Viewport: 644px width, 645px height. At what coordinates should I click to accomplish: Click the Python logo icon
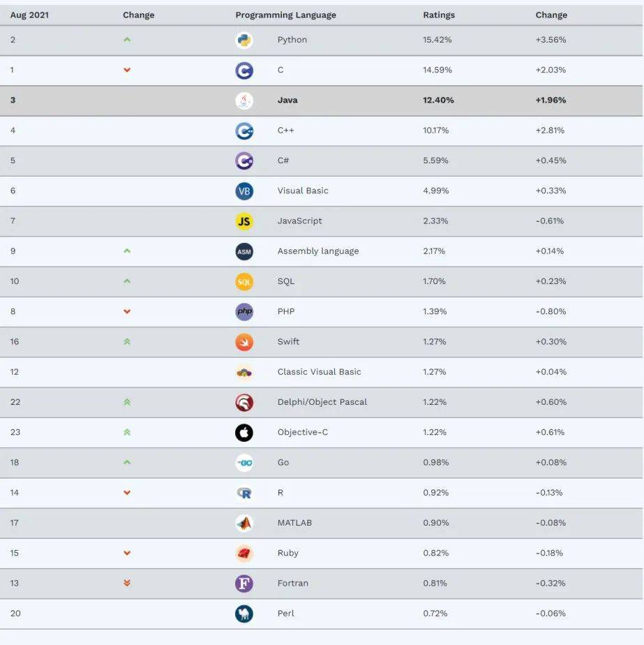[x=244, y=40]
